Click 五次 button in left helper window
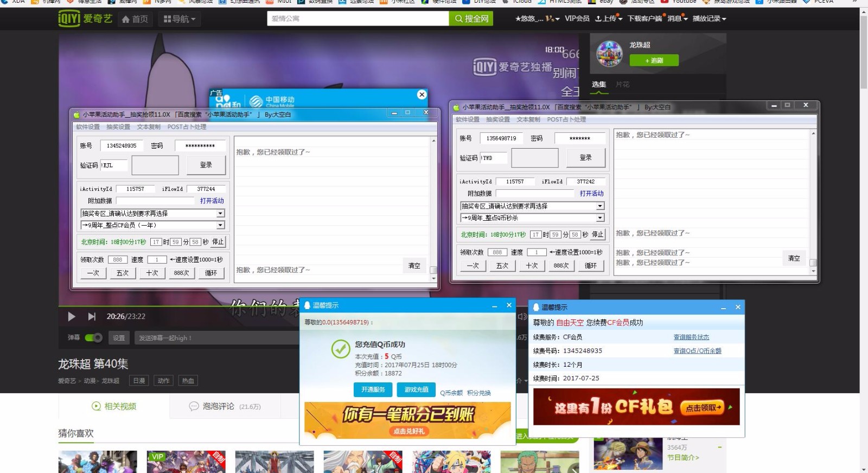The width and height of the screenshot is (868, 473). tap(123, 273)
